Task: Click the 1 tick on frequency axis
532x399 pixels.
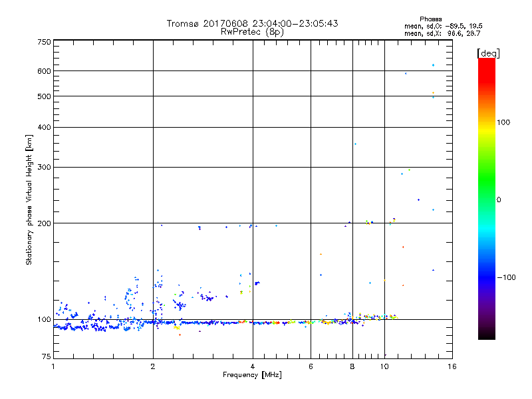Action: 53,366
